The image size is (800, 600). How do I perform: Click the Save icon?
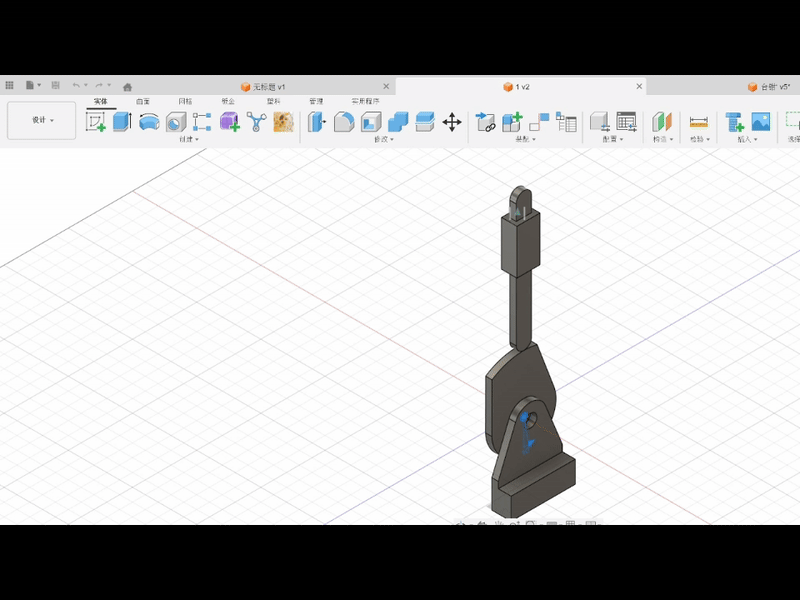[x=56, y=85]
